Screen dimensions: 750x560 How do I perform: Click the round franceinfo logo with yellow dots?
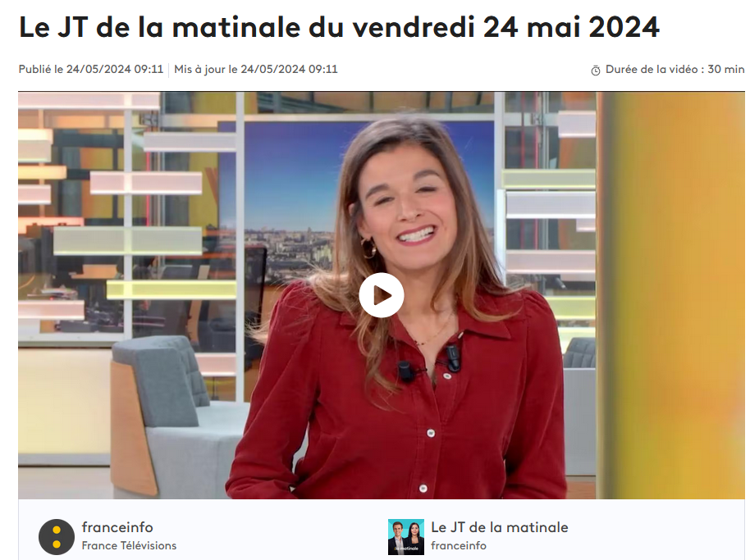[x=57, y=536]
